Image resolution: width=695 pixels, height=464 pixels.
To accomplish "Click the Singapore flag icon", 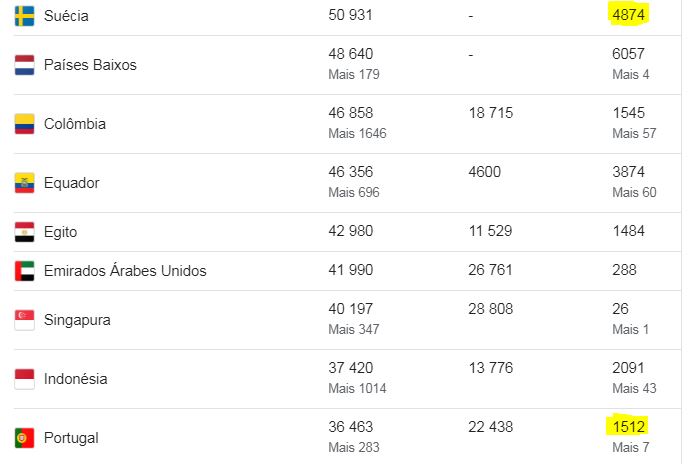I will pyautogui.click(x=24, y=320).
